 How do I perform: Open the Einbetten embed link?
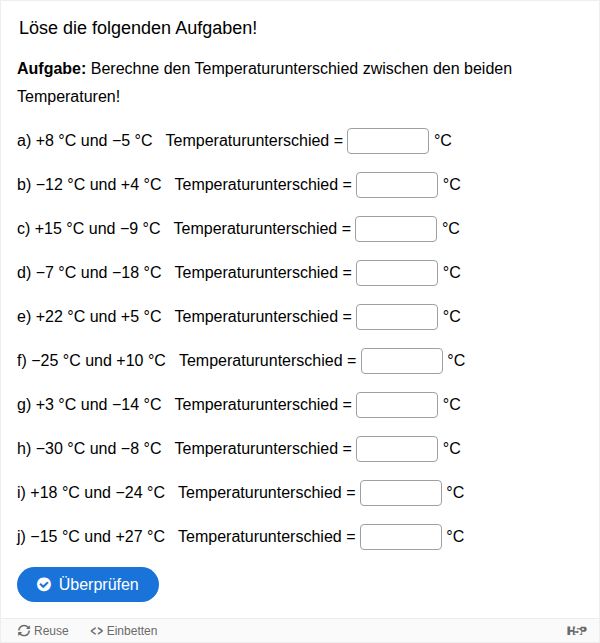point(124,630)
